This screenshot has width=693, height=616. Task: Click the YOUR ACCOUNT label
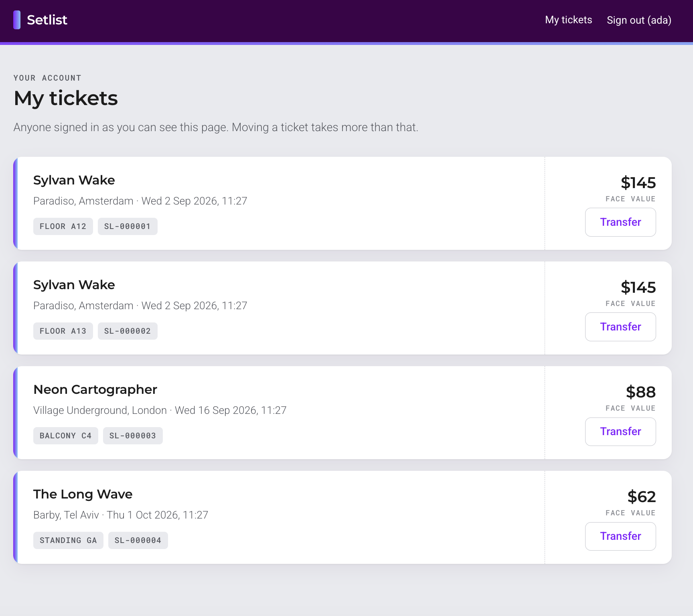[x=47, y=78]
